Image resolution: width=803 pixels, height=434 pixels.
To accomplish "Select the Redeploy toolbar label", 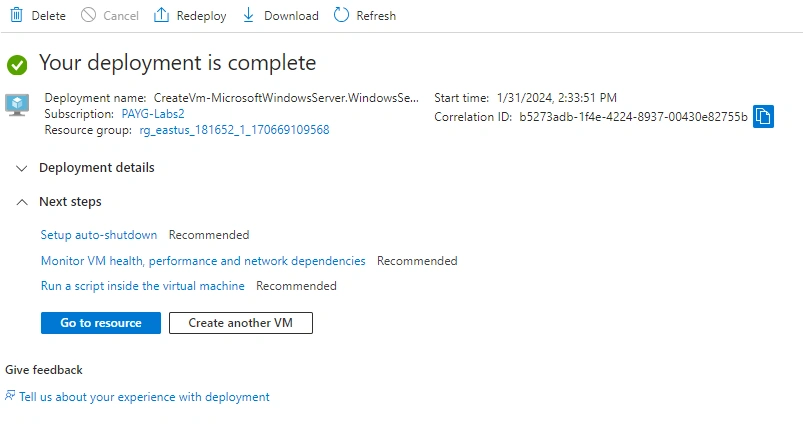I will 201,16.
